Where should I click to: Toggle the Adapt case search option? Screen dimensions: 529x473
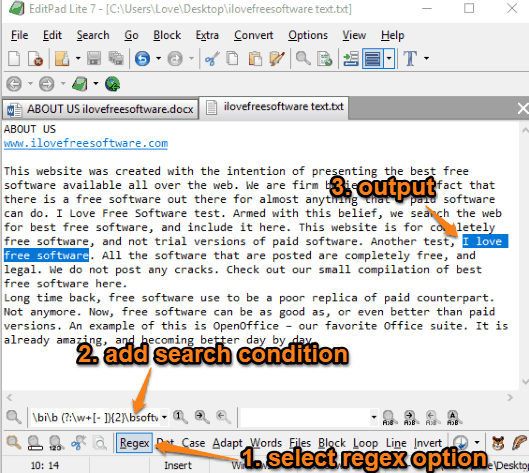point(227,443)
